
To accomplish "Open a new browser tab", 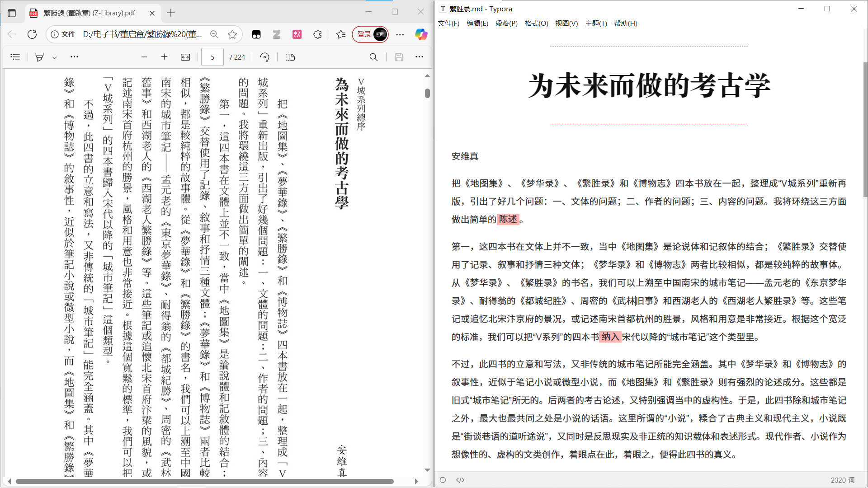I will [x=171, y=13].
